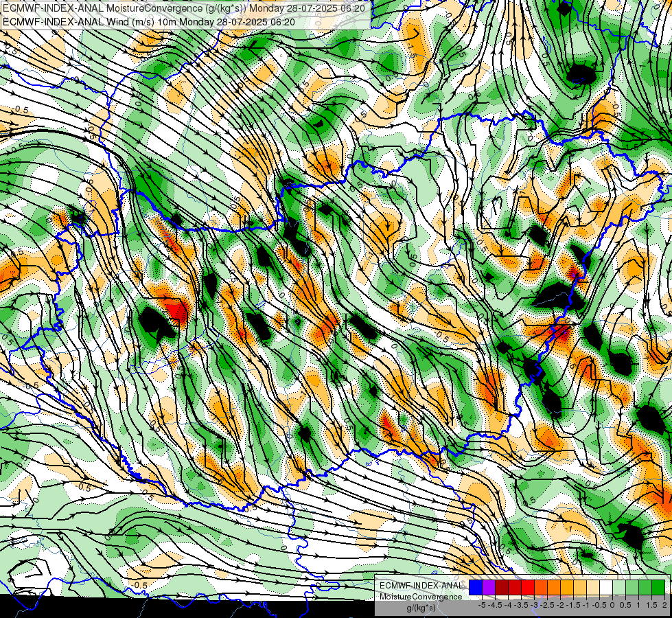
Task: Click the g/(kg*s) unit label in legend
Action: tap(421, 608)
